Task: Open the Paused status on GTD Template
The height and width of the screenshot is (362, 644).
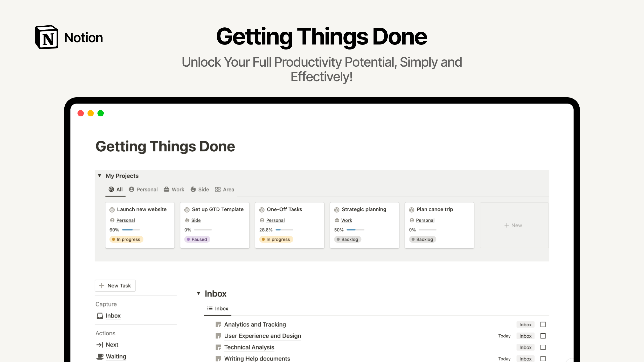Action: tap(197, 239)
